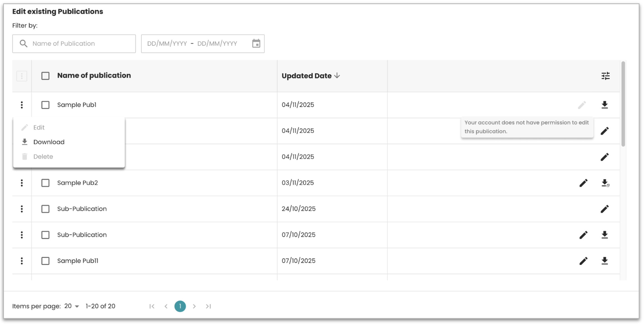Viewport: 644px width, 325px height.
Task: Download Sample Pub1 using row icon
Action: (x=604, y=105)
